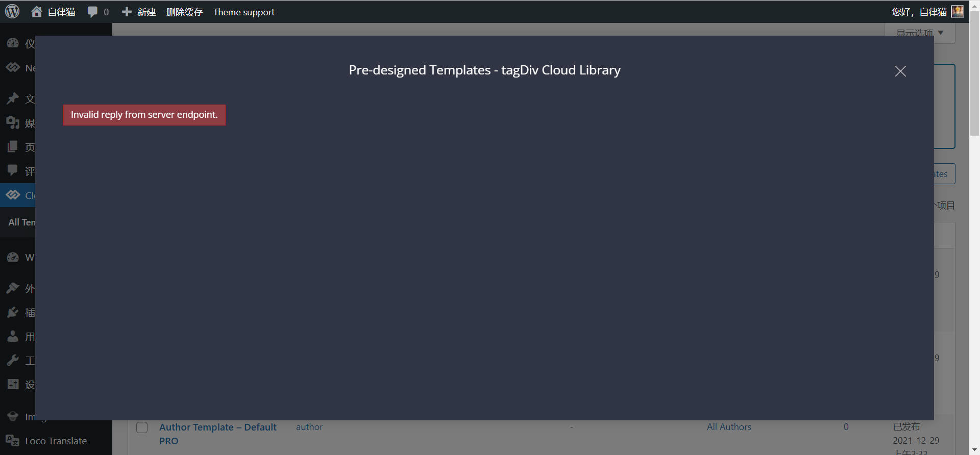Open the media library icon in sidebar
The image size is (980, 455).
[x=13, y=122]
